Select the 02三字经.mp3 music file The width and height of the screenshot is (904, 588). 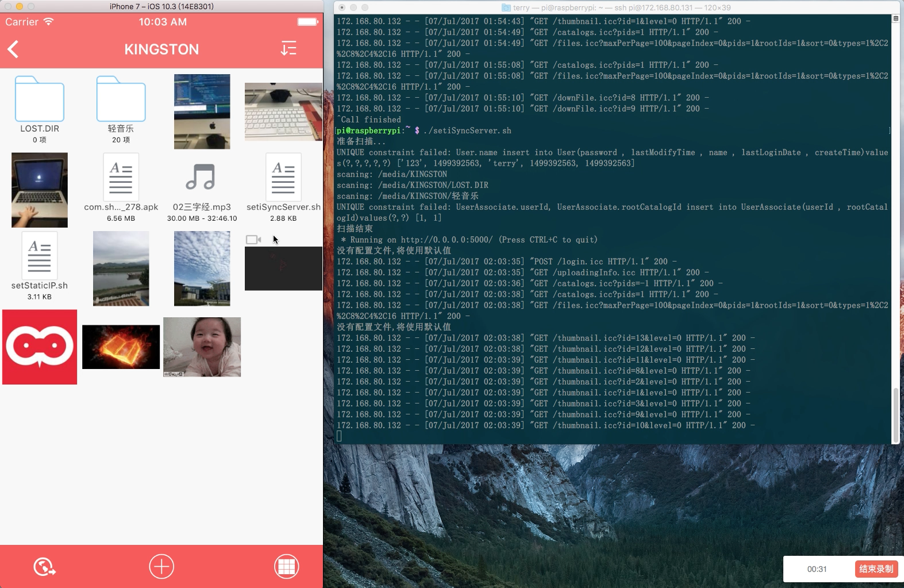coord(201,177)
